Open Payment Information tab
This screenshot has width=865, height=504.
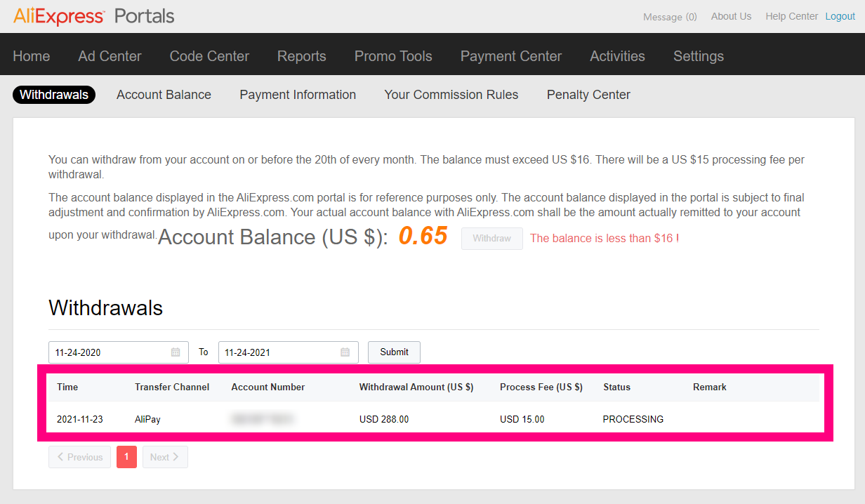298,95
